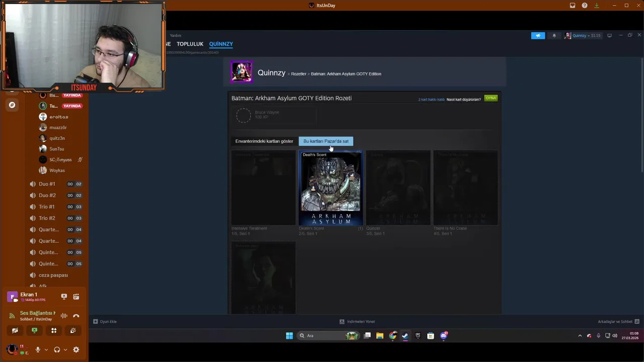Click green Discord update download icon
This screenshot has height=362, width=644.
pyautogui.click(x=597, y=6)
